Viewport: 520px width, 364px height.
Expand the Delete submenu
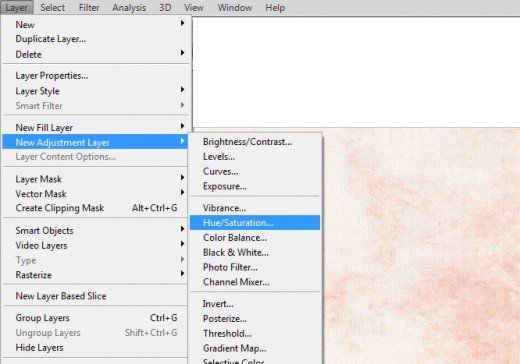tap(95, 54)
